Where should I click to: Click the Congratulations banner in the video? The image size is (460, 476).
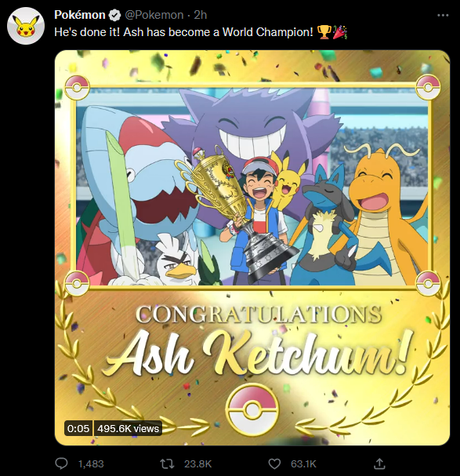point(259,314)
